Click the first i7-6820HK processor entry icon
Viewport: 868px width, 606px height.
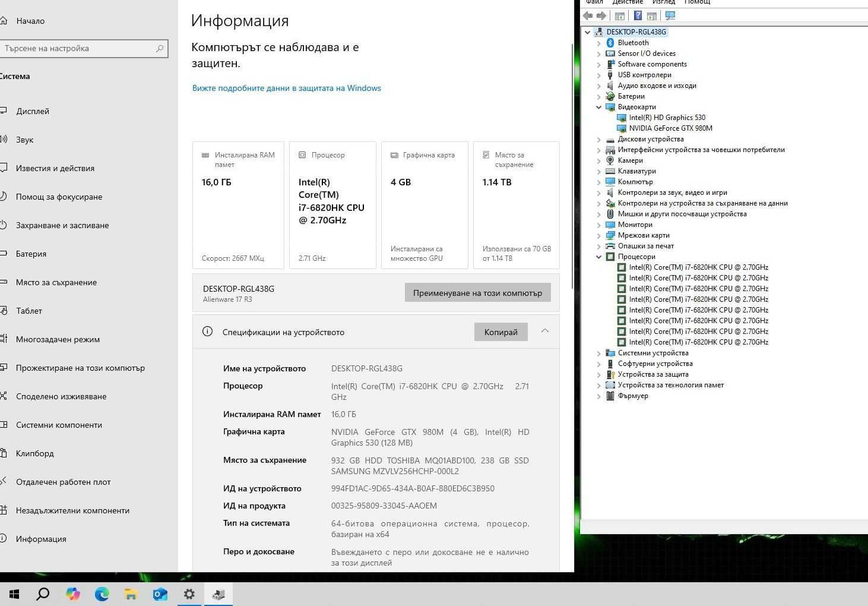point(622,267)
